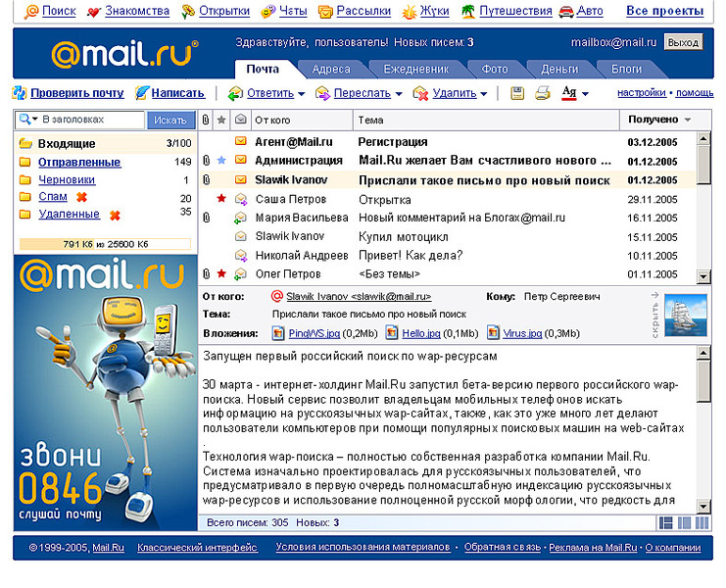Screen dimensions: 726x588
Task: Switch to the Адреса tab
Action: click(x=330, y=70)
